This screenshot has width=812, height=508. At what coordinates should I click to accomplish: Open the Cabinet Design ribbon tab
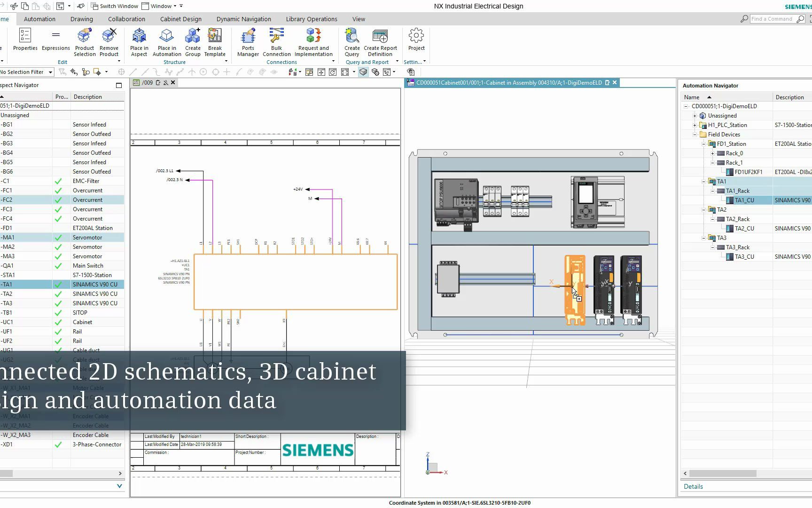[x=181, y=19]
